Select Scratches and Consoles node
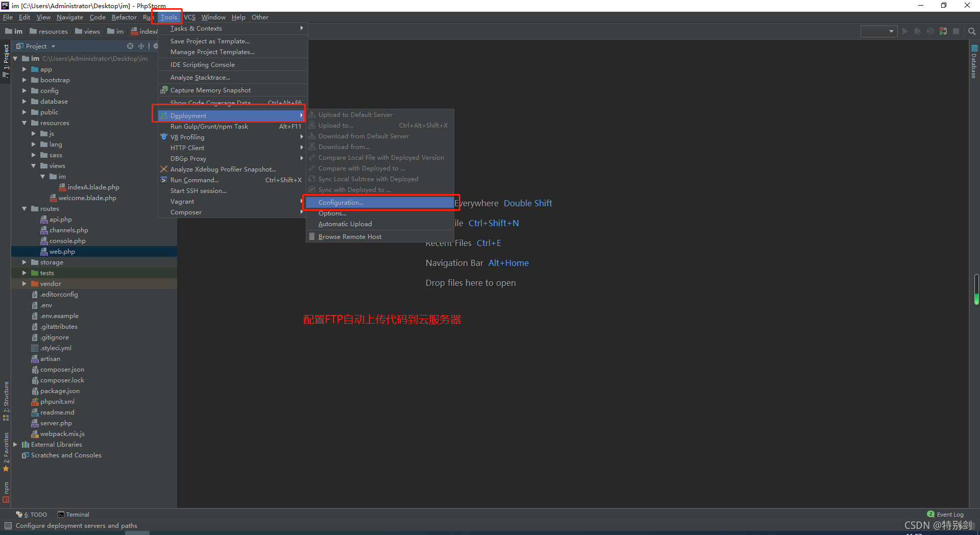 coord(66,455)
